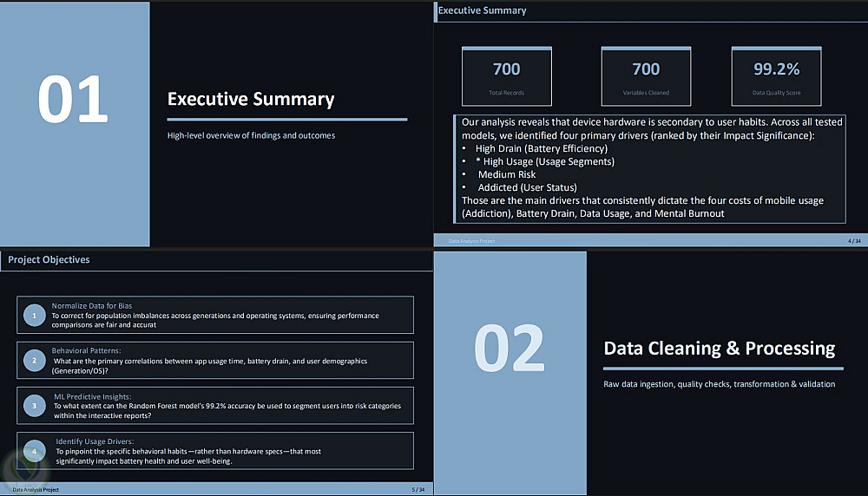Select the "Executive Summary" section title beside 01
Screen dimensions: 868x496
251,99
